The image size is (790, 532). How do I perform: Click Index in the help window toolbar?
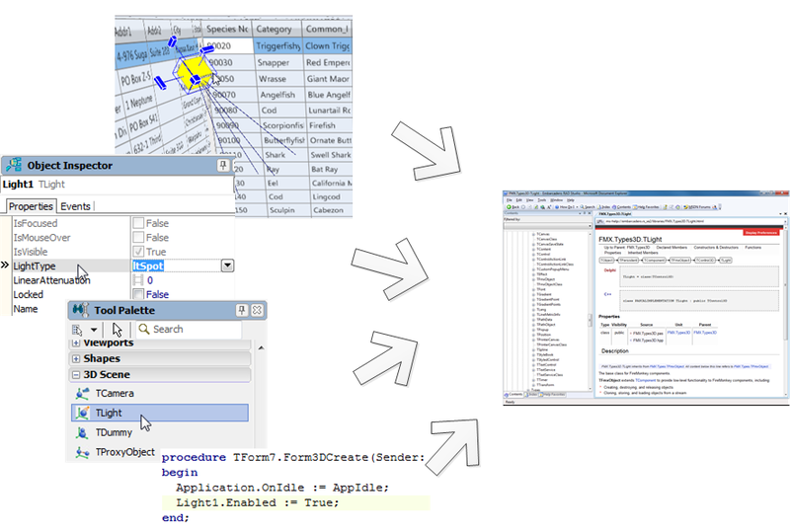603,207
